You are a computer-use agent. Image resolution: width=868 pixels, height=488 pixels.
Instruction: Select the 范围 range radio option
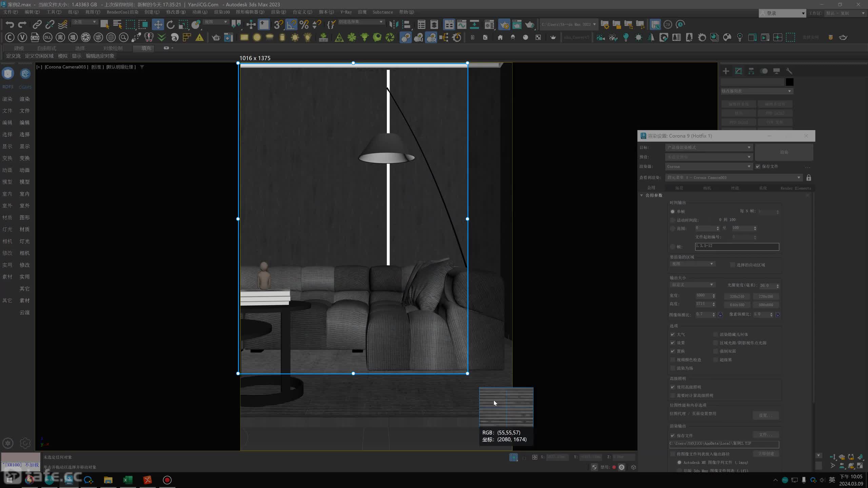(673, 228)
